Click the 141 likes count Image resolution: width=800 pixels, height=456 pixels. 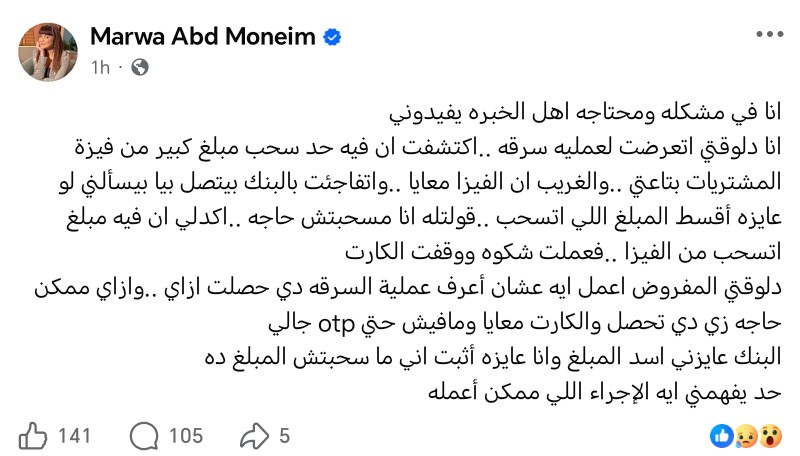pyautogui.click(x=74, y=436)
